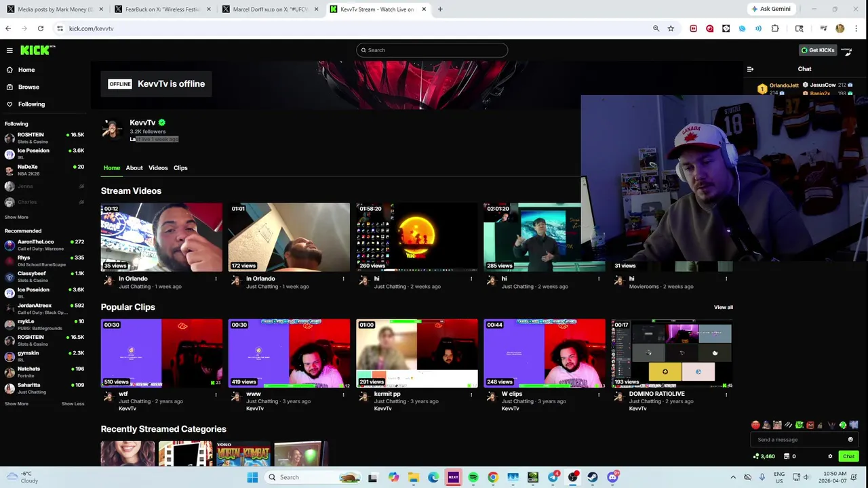Viewport: 868px width, 488px height.
Task: Select the channel Home tab
Action: pos(112,168)
